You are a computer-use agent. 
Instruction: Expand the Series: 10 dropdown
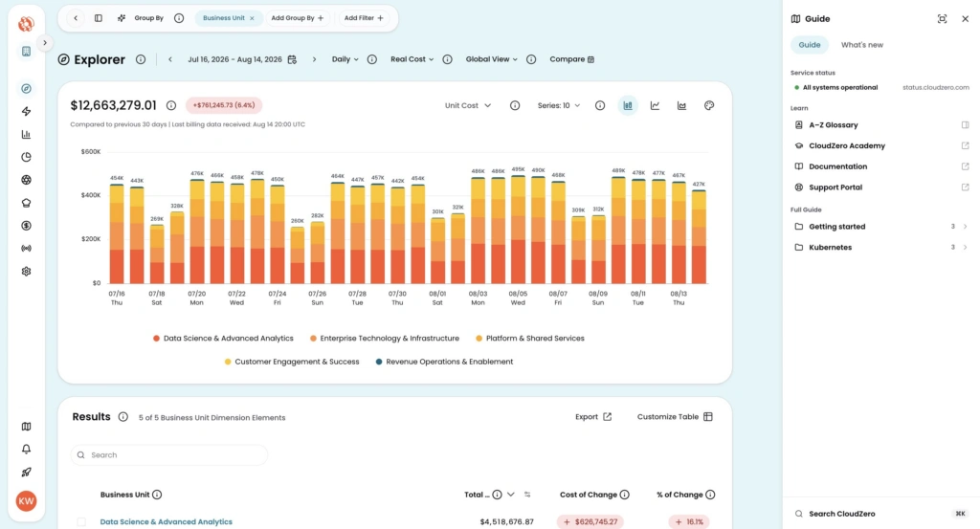pyautogui.click(x=559, y=105)
